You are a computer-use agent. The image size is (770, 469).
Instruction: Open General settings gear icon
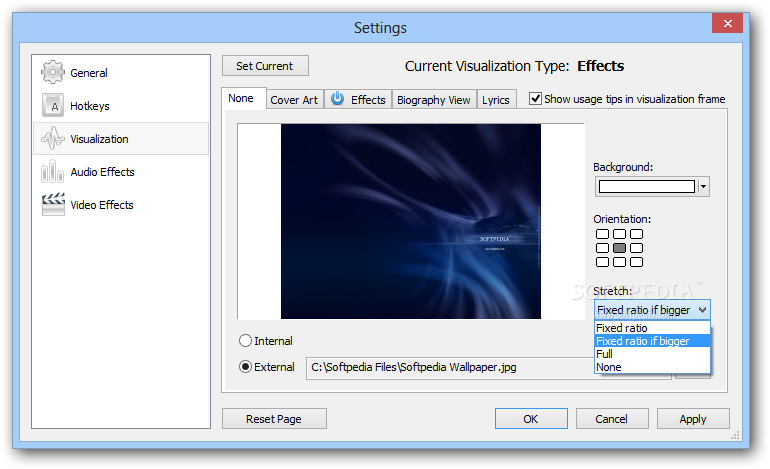(x=53, y=72)
